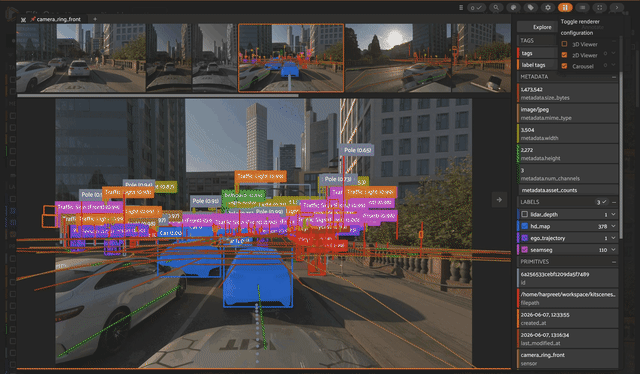Go to next sample with right arrow

click(499, 200)
